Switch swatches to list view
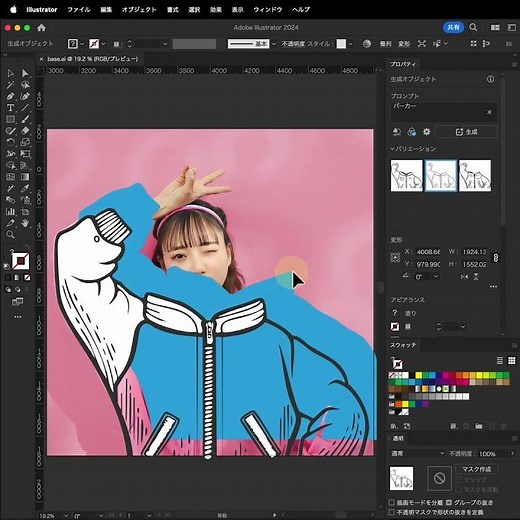The image size is (520, 520). click(500, 360)
